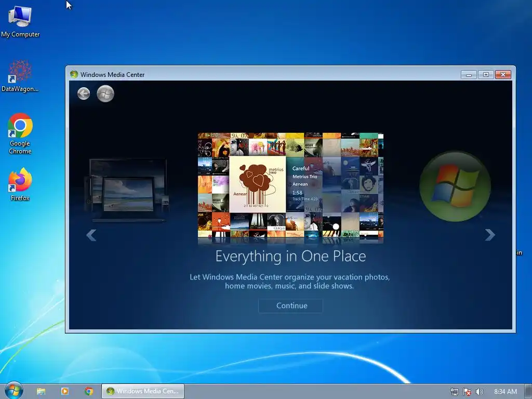Launch Firefox from desktop icon
532x399 pixels.
point(20,184)
